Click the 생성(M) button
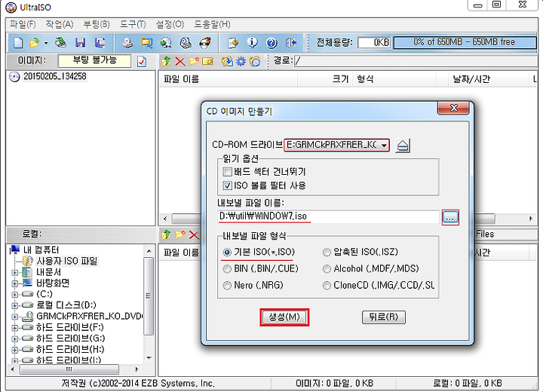This screenshot has height=392, width=543. (x=284, y=317)
